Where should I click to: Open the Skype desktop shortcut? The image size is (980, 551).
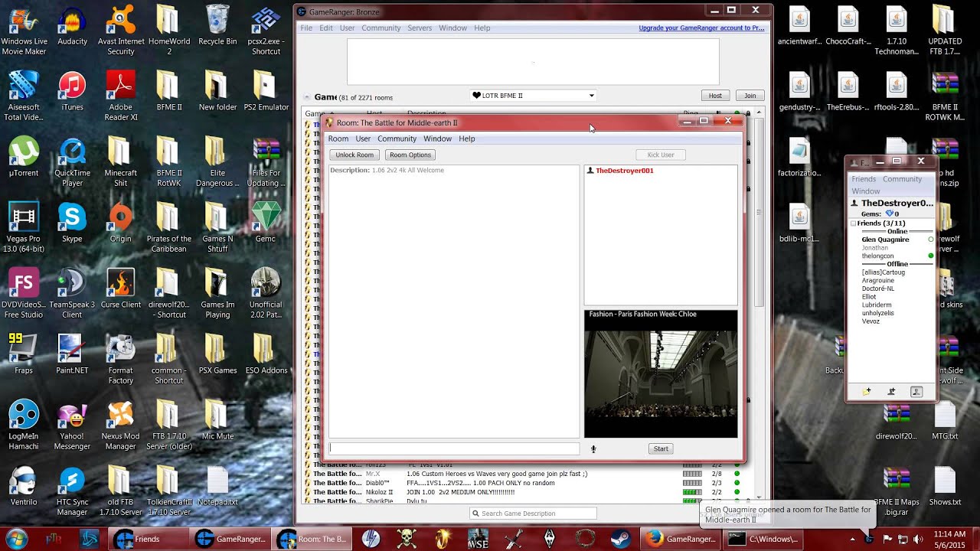coord(72,223)
